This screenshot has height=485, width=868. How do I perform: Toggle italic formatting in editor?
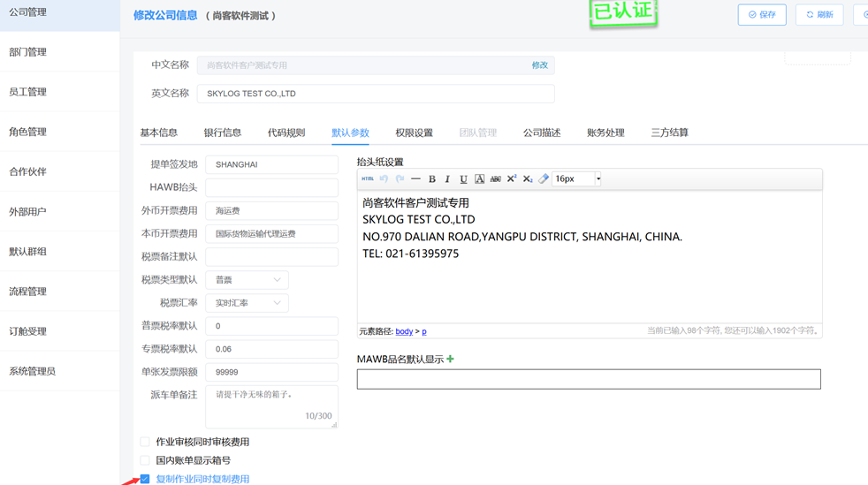[447, 178]
